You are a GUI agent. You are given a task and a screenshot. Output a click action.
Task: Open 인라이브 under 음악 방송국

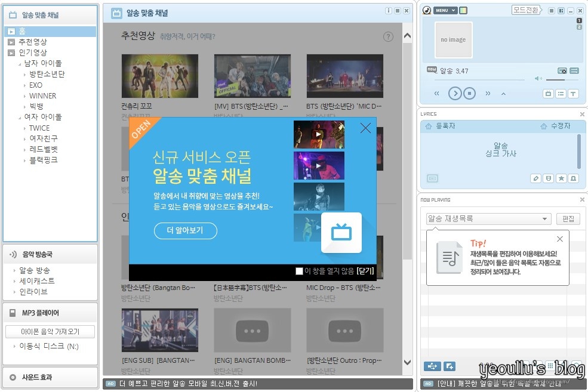pos(33,292)
